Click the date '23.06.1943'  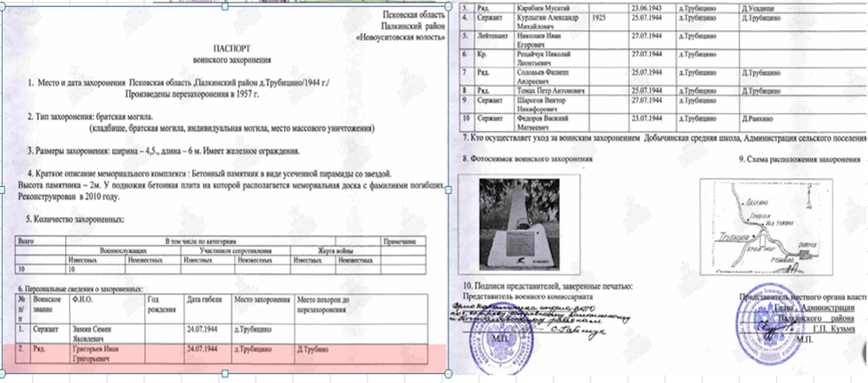tap(646, 8)
